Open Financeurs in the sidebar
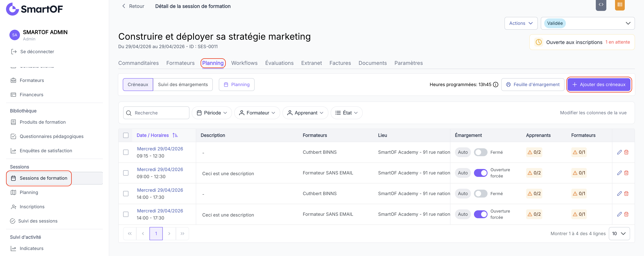Image resolution: width=644 pixels, height=256 pixels. coord(31,95)
